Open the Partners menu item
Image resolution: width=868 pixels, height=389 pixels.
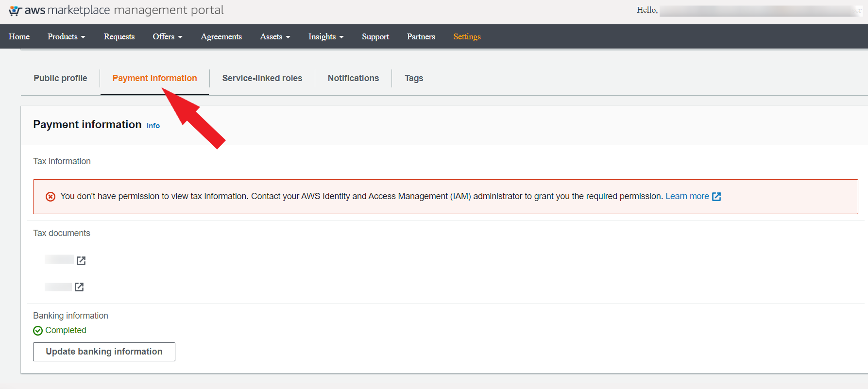[x=421, y=36]
